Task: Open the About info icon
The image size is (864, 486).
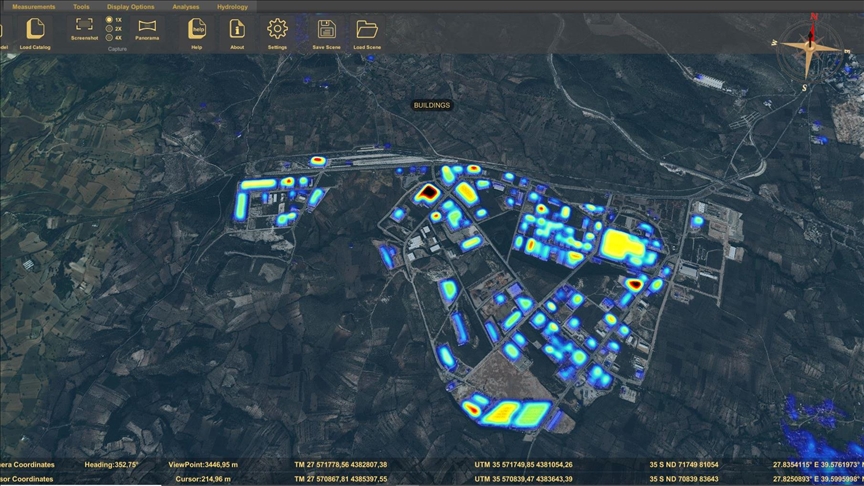Action: click(x=237, y=28)
